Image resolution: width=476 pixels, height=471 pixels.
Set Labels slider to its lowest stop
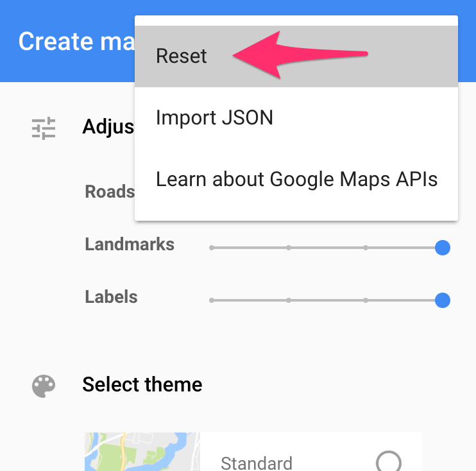point(212,300)
